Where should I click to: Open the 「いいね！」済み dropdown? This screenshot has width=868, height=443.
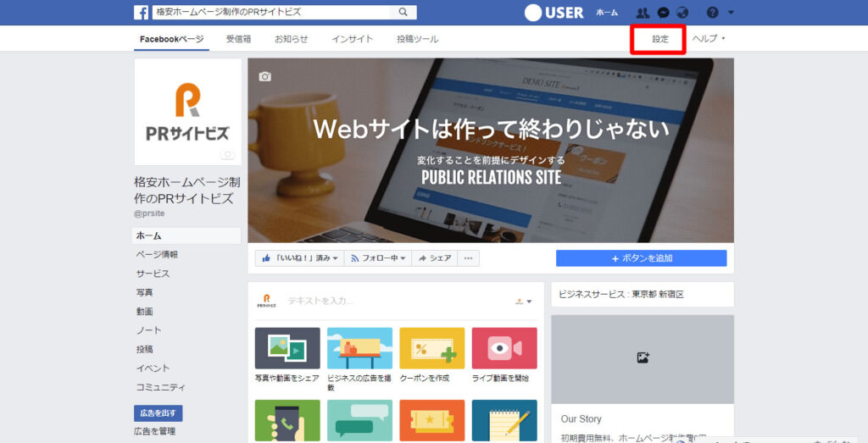(299, 258)
